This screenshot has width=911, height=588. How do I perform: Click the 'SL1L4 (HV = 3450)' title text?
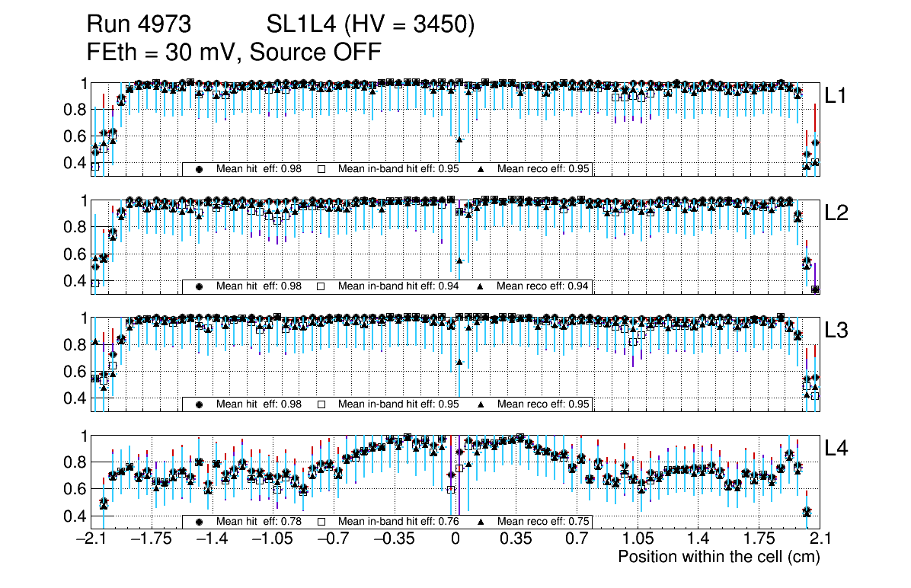coord(370,25)
